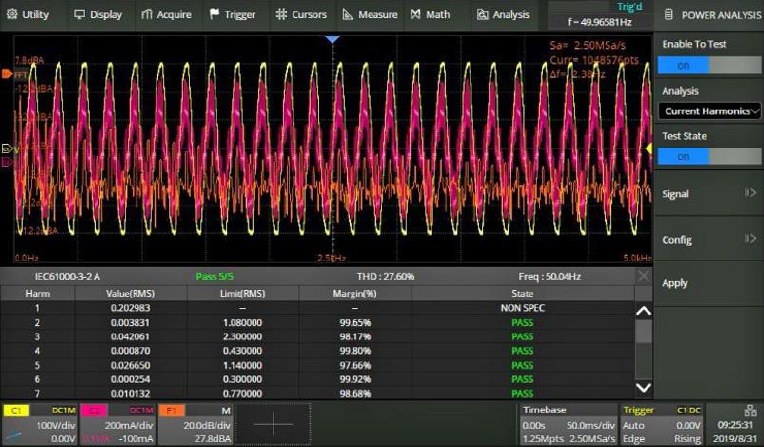
Task: Click the Trigger flag icon
Action: coord(214,14)
